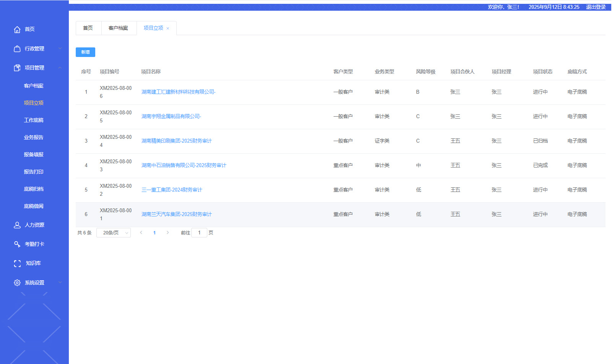
Task: Click the 人力资源 person icon
Action: click(x=17, y=225)
